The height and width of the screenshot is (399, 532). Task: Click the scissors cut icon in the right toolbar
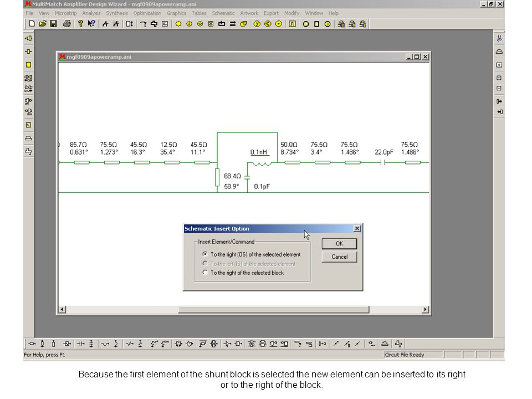[499, 38]
